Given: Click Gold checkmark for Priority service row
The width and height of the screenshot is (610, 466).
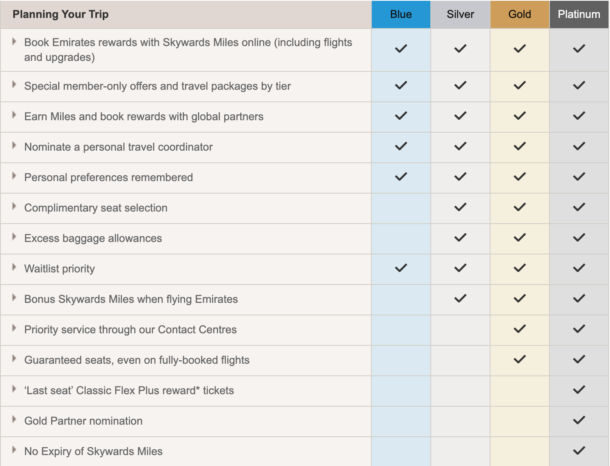Looking at the screenshot, I should tap(519, 329).
